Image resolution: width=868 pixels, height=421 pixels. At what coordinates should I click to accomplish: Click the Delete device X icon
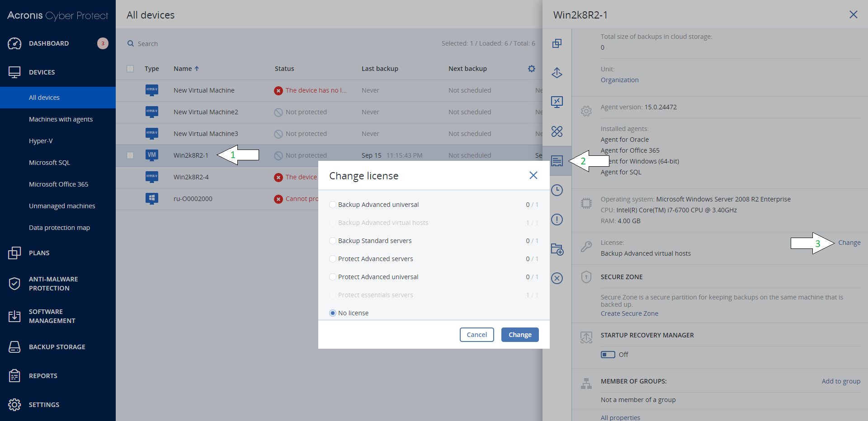point(557,278)
